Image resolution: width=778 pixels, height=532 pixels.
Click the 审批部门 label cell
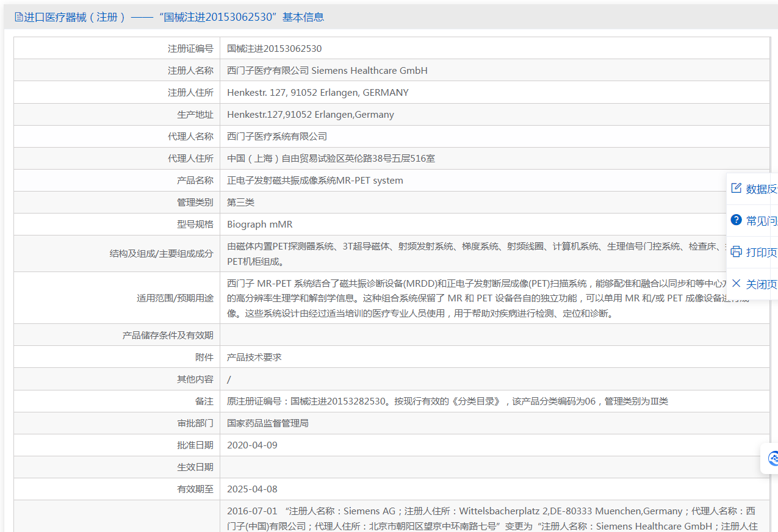[117, 423]
